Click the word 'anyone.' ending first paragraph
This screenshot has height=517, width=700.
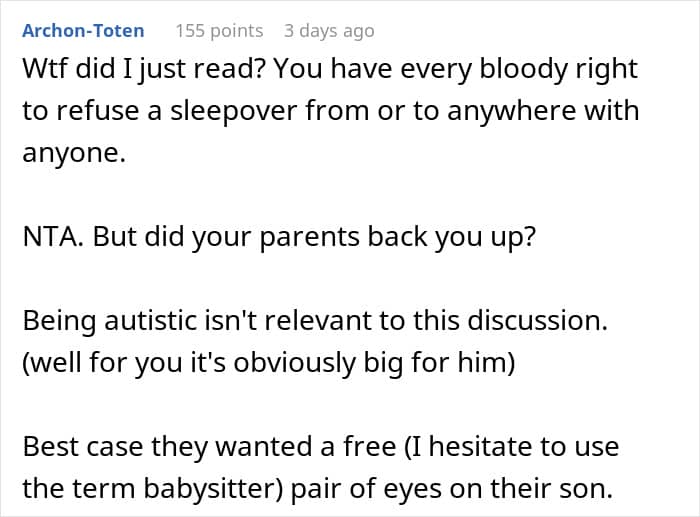pyautogui.click(x=74, y=154)
